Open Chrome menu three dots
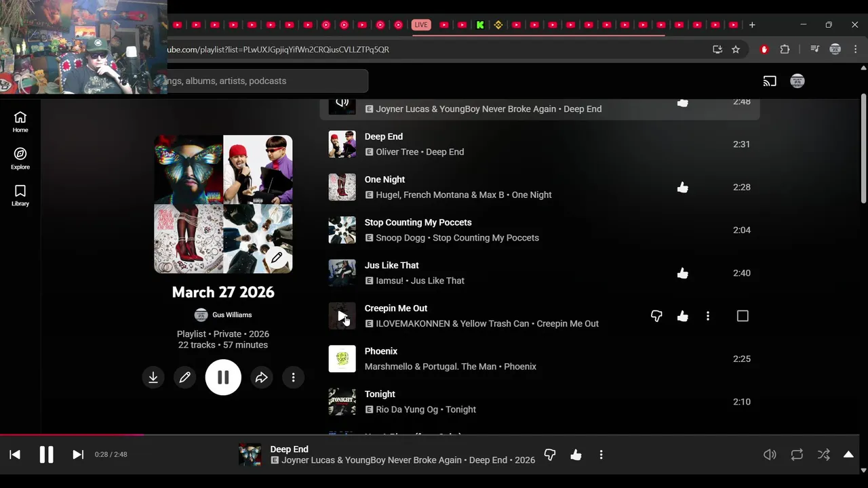The height and width of the screenshot is (488, 868). tap(856, 49)
